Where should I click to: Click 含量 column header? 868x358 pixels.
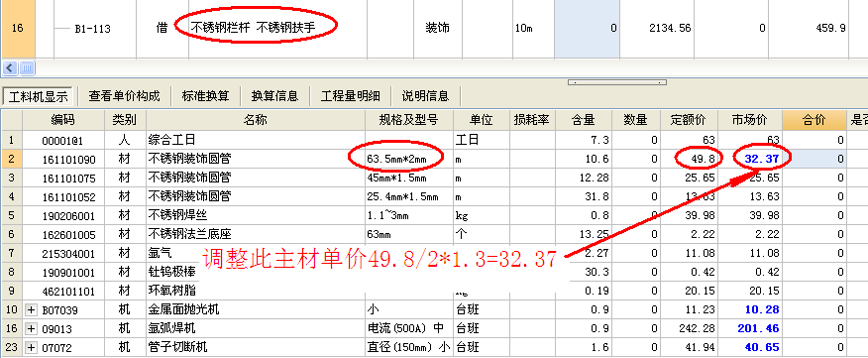coord(583,119)
